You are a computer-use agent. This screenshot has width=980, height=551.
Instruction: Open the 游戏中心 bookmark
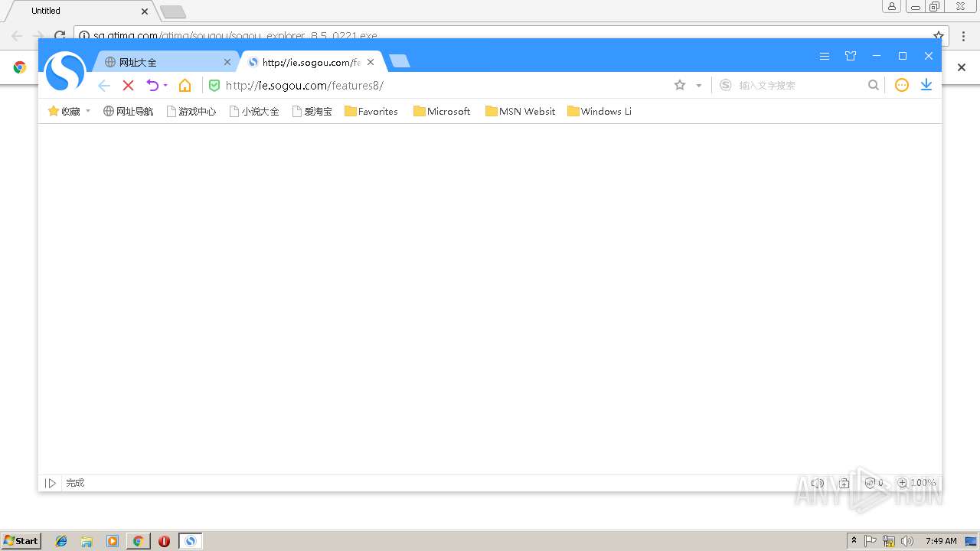[x=191, y=111]
